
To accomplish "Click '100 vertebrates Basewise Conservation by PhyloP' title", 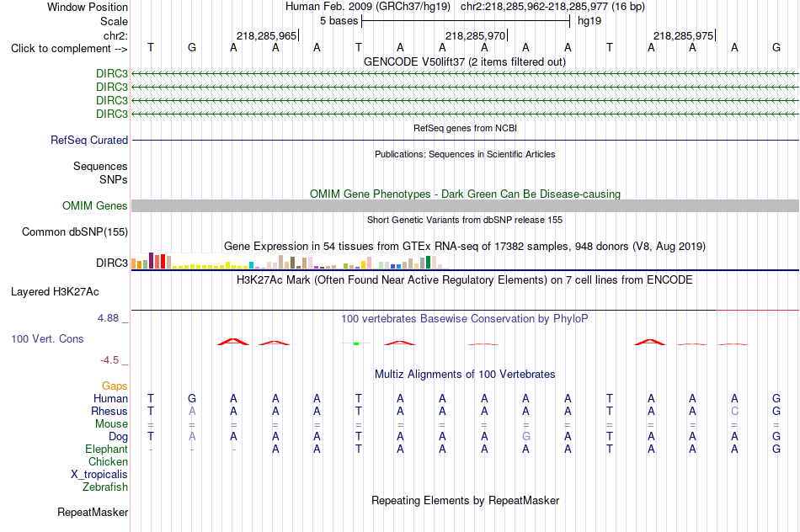I will [465, 319].
